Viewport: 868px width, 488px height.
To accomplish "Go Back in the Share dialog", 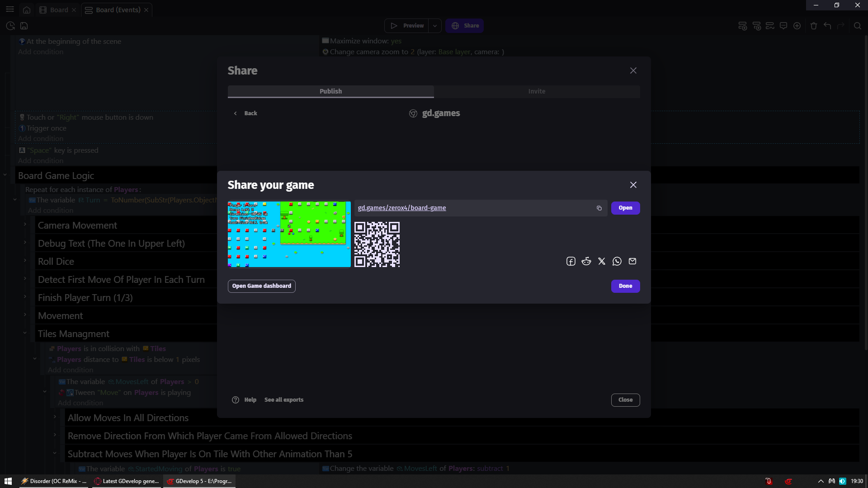I will pyautogui.click(x=245, y=113).
